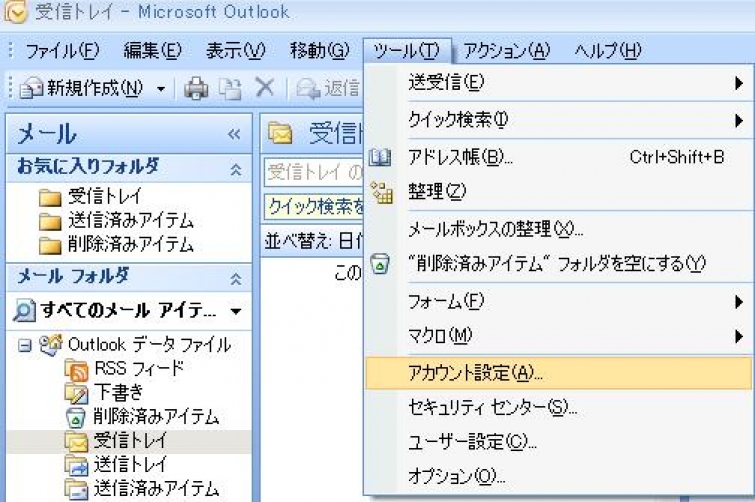Click the toolbar drag handle beside ファイル(F)
Screen dimensions: 755x502
tap(11, 51)
